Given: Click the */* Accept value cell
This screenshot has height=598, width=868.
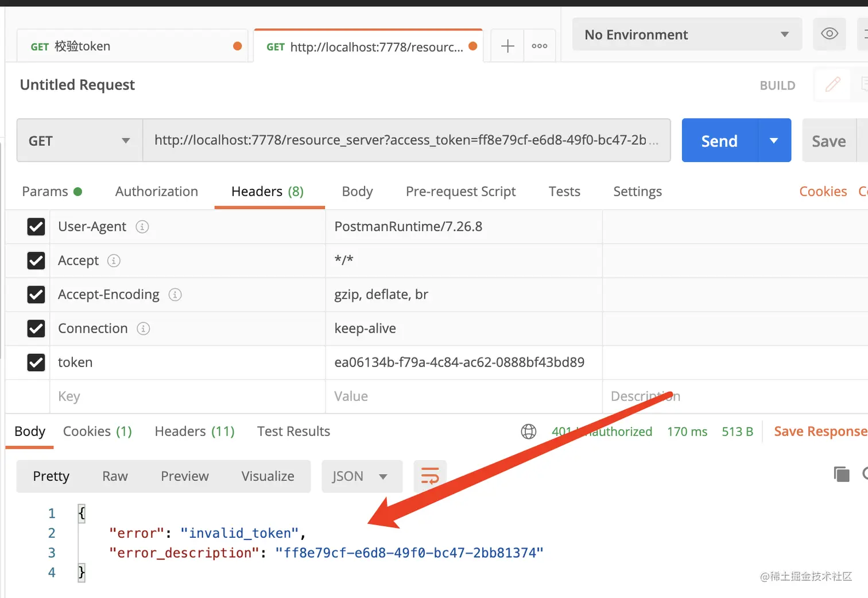Looking at the screenshot, I should tap(464, 261).
